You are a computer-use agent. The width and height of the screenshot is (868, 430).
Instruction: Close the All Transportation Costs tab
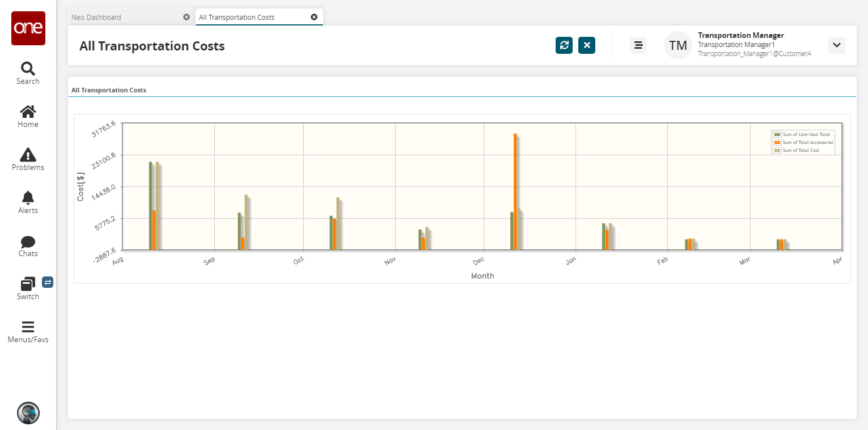tap(314, 17)
